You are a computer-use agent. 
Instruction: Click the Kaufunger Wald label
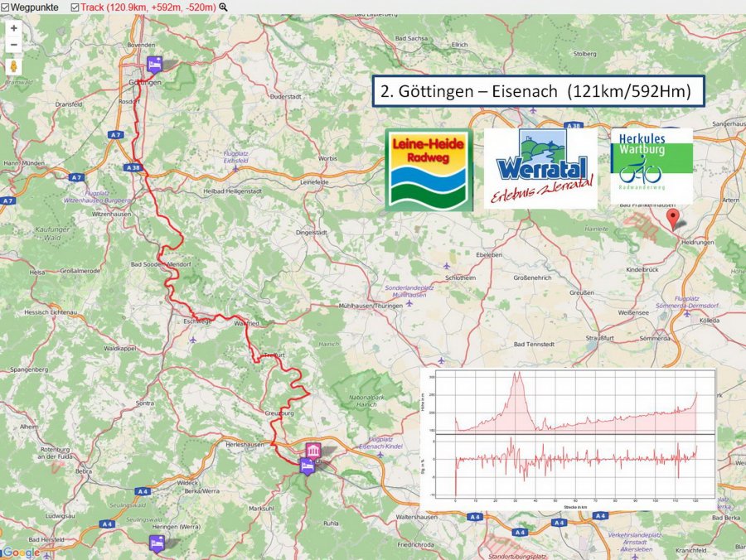point(52,234)
